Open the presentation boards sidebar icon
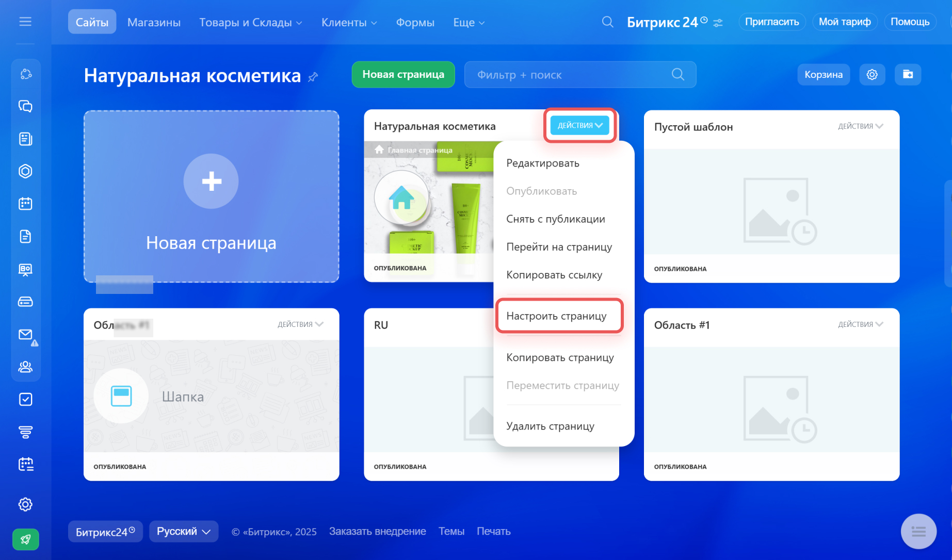 [x=25, y=269]
